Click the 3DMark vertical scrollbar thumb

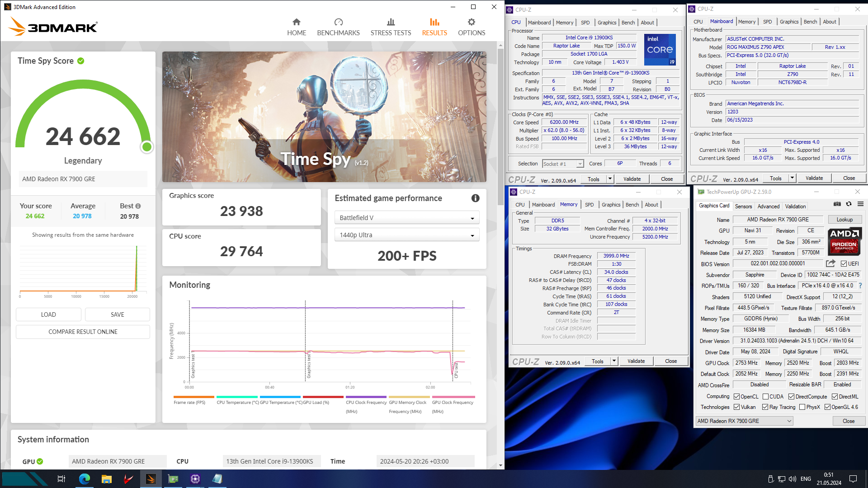(500, 127)
